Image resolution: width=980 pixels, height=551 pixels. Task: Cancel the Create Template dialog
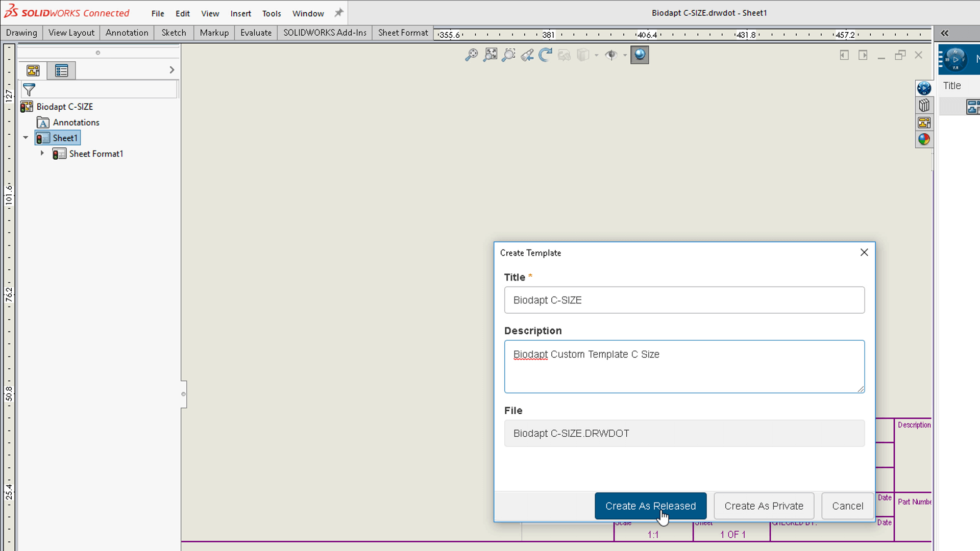pos(847,506)
